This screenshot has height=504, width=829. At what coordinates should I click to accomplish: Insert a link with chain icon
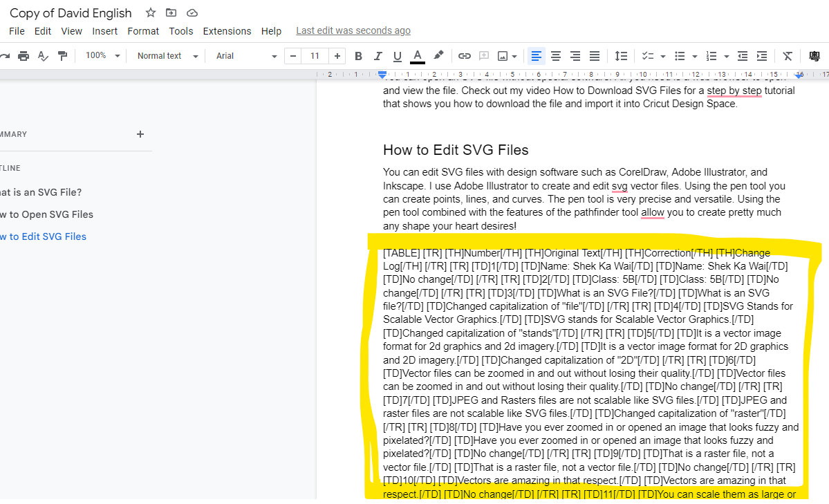(x=464, y=56)
